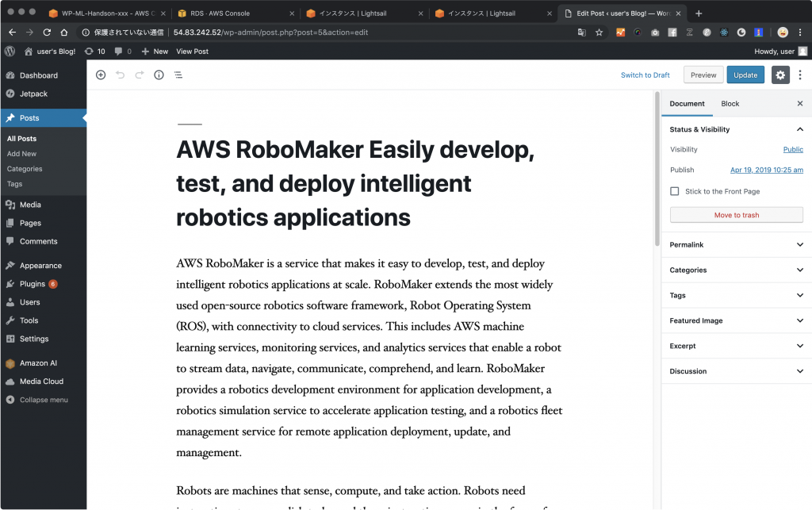Click the translate page icon in address bar

pos(582,32)
